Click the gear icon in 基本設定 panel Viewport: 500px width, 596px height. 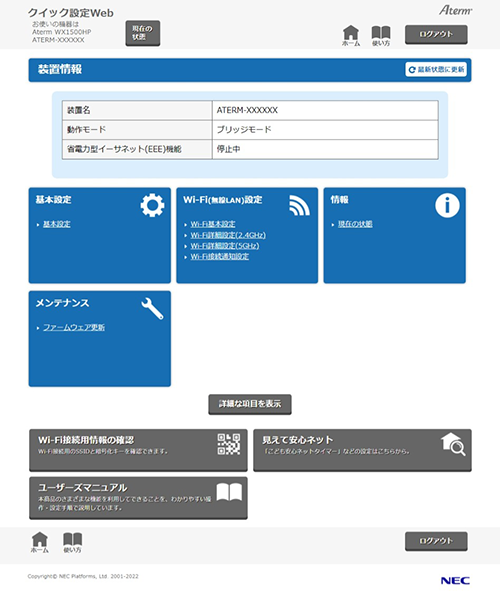tap(152, 205)
